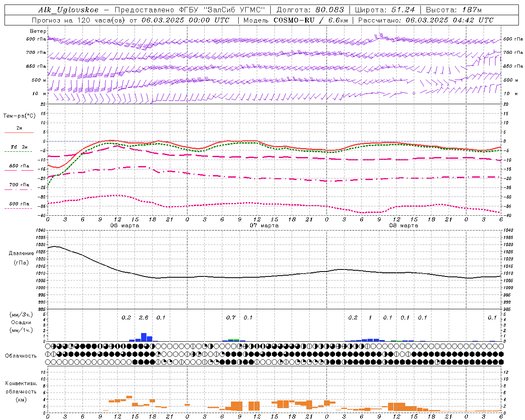Click the (гПа) unit label under Давление
This screenshot has height=420, width=525.
[21, 262]
